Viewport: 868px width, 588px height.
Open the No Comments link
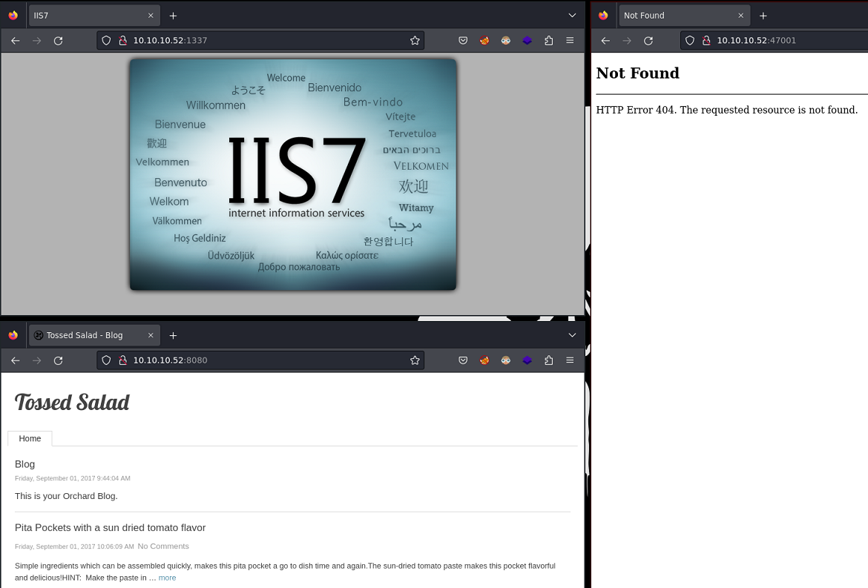[x=163, y=546]
